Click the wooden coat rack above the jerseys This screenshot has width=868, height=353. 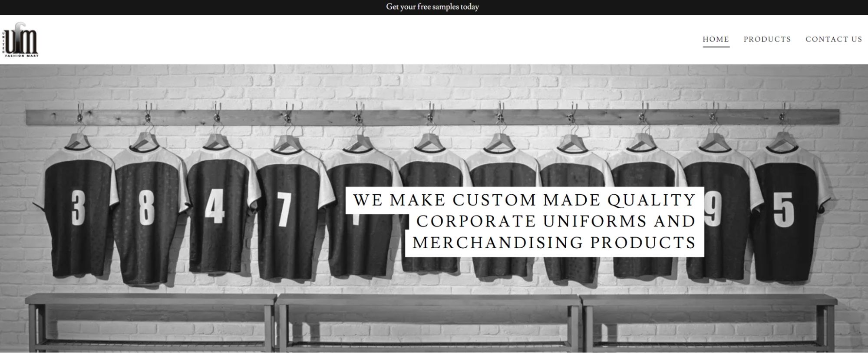coord(432,117)
